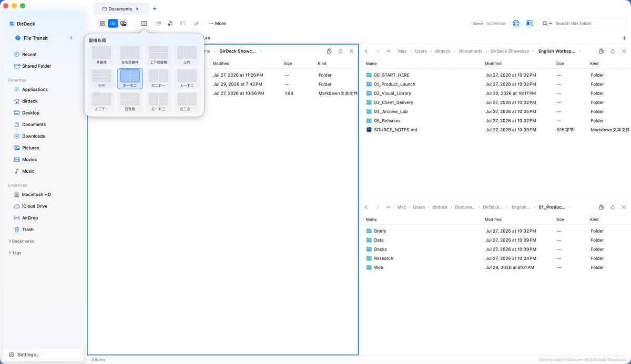Image resolution: width=631 pixels, height=364 pixels.
Task: Go back in bottom-right pane
Action: [367, 207]
